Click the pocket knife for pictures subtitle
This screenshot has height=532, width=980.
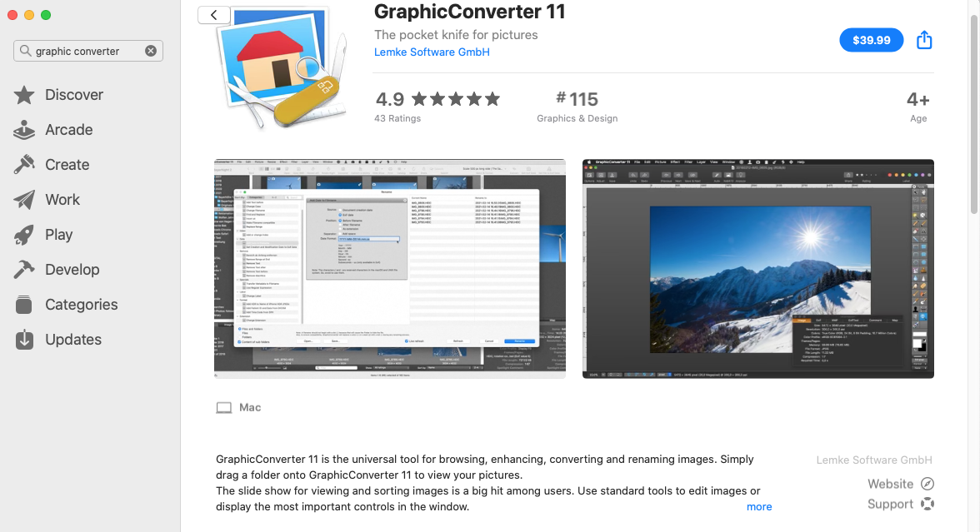click(x=456, y=35)
